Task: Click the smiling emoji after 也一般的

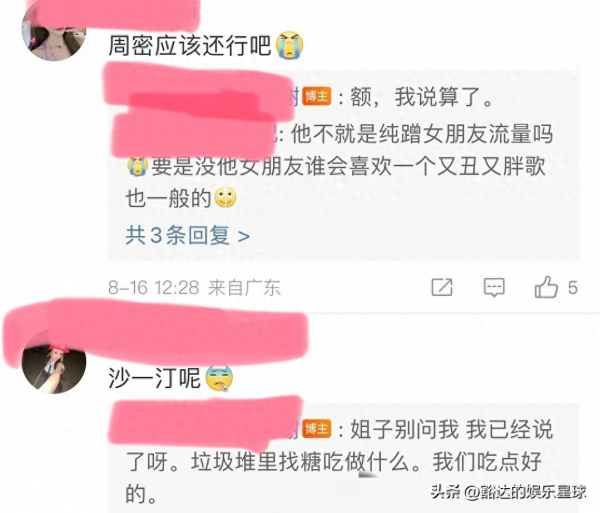Action: point(225,198)
